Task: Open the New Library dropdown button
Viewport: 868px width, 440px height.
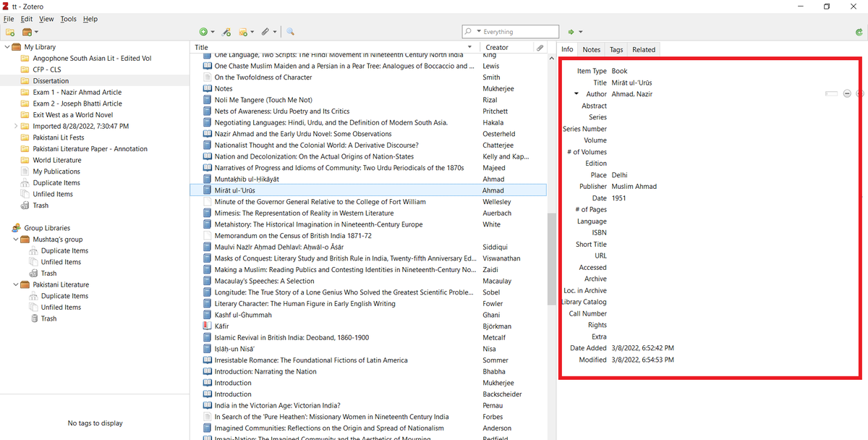Action: pos(30,32)
